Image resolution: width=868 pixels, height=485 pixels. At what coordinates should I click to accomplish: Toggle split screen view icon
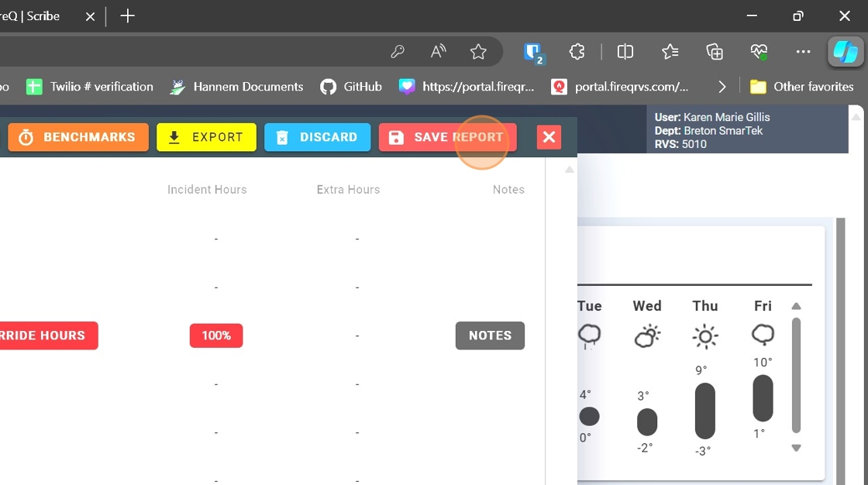click(625, 52)
